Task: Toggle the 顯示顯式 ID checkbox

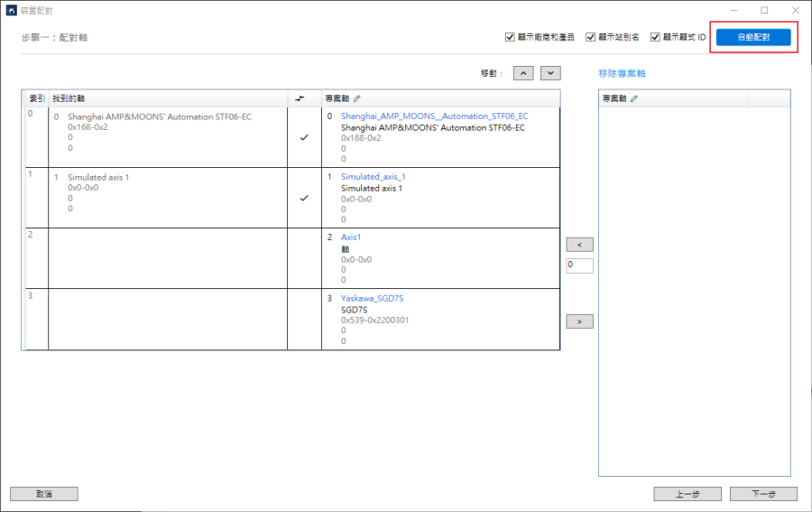Action: click(655, 37)
